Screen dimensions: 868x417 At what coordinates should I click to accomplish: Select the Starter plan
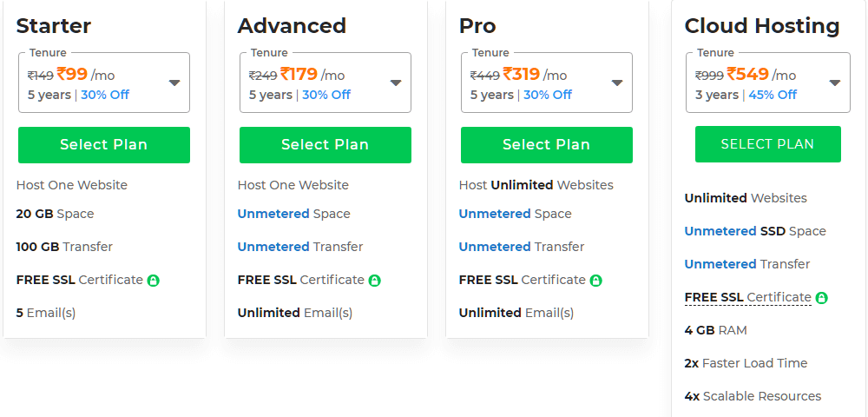(x=104, y=144)
